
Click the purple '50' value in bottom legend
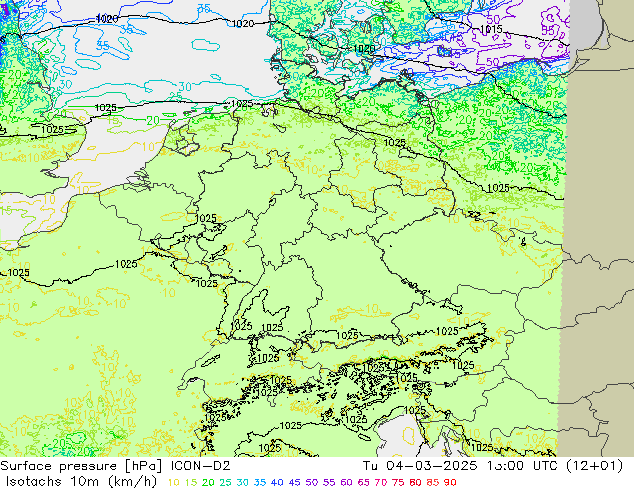click(312, 482)
